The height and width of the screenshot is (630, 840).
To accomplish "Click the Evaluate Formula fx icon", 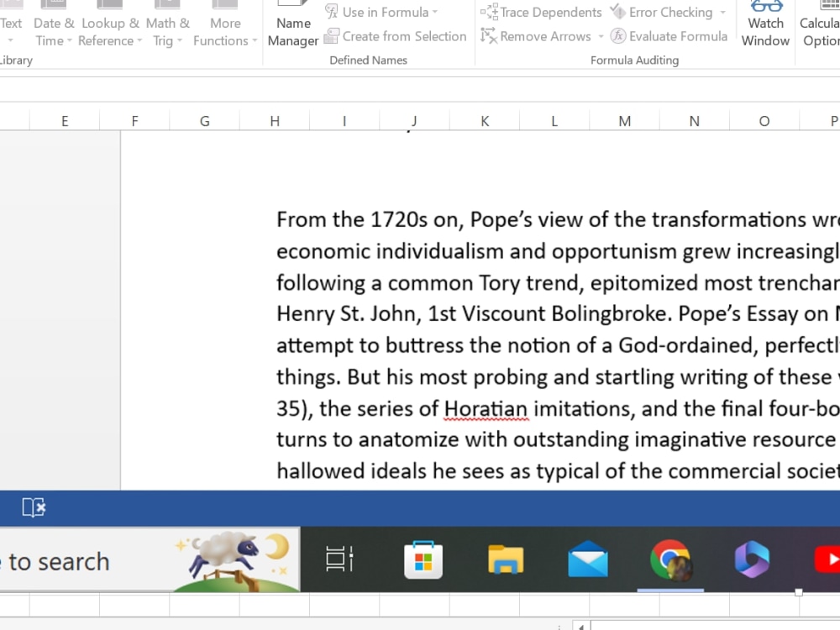I will pos(618,36).
